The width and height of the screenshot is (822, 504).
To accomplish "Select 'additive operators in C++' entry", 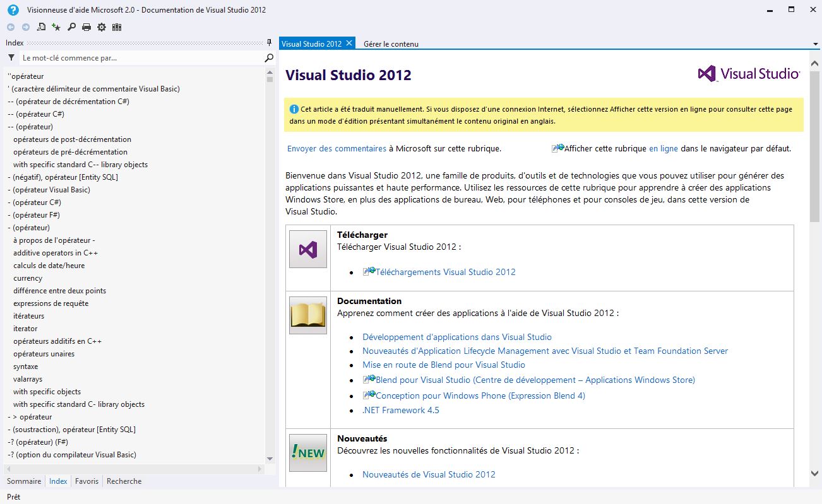I will (56, 253).
